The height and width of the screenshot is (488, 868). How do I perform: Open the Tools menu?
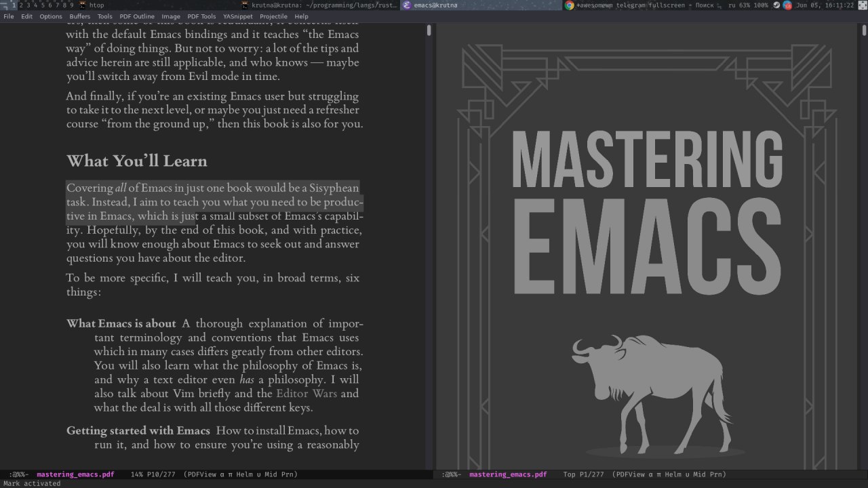(105, 16)
